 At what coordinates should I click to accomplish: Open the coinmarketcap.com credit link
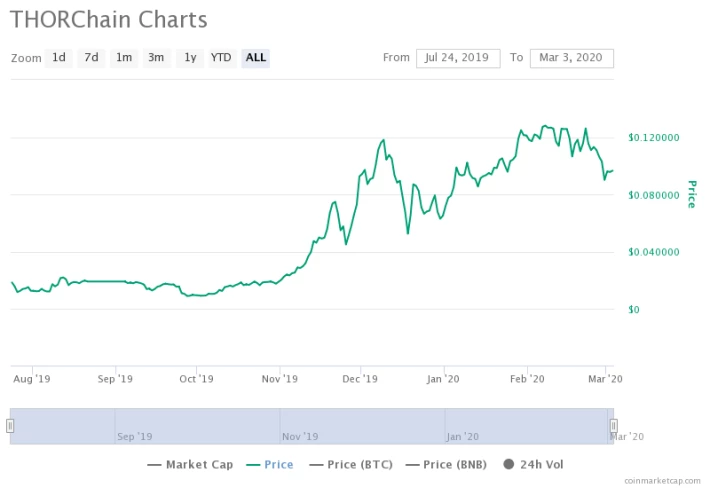pos(662,481)
